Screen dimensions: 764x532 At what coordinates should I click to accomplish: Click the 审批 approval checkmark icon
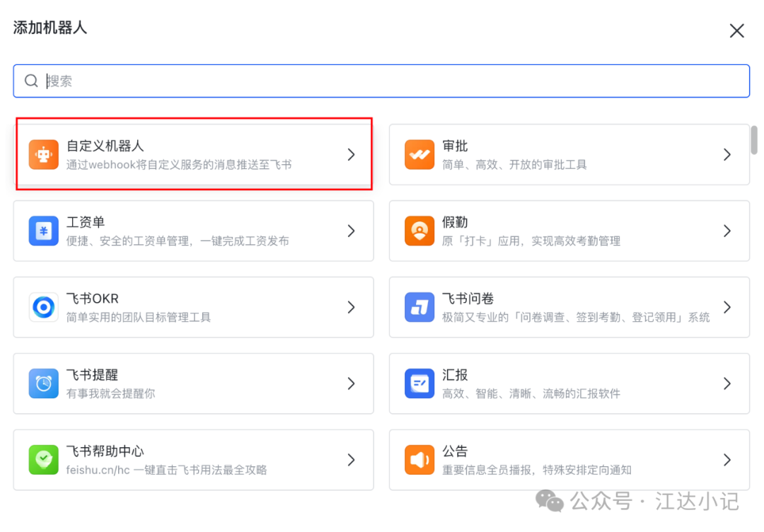(x=419, y=154)
